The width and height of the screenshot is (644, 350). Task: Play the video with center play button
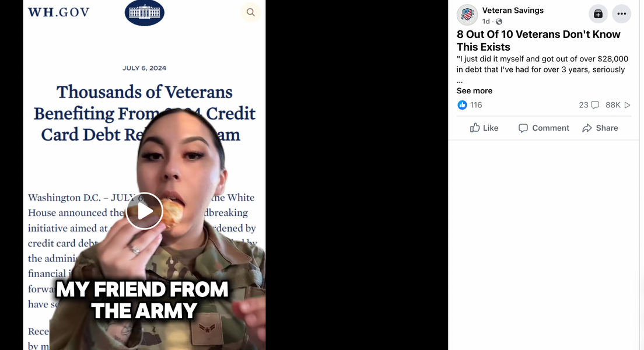tap(144, 211)
